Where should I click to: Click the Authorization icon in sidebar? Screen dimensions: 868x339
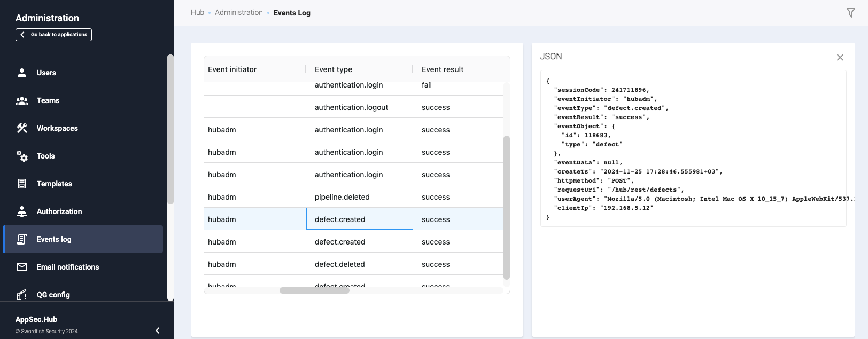pyautogui.click(x=22, y=211)
